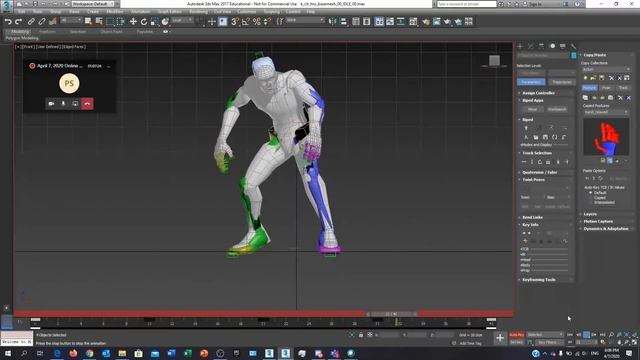
Task: Click Save File icon in Biped rollout
Action: click(x=545, y=137)
